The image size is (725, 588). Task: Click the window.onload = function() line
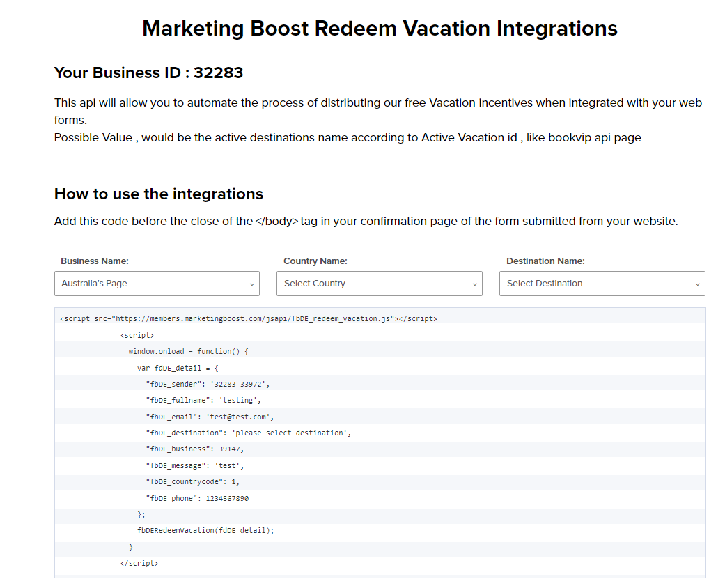pos(188,352)
